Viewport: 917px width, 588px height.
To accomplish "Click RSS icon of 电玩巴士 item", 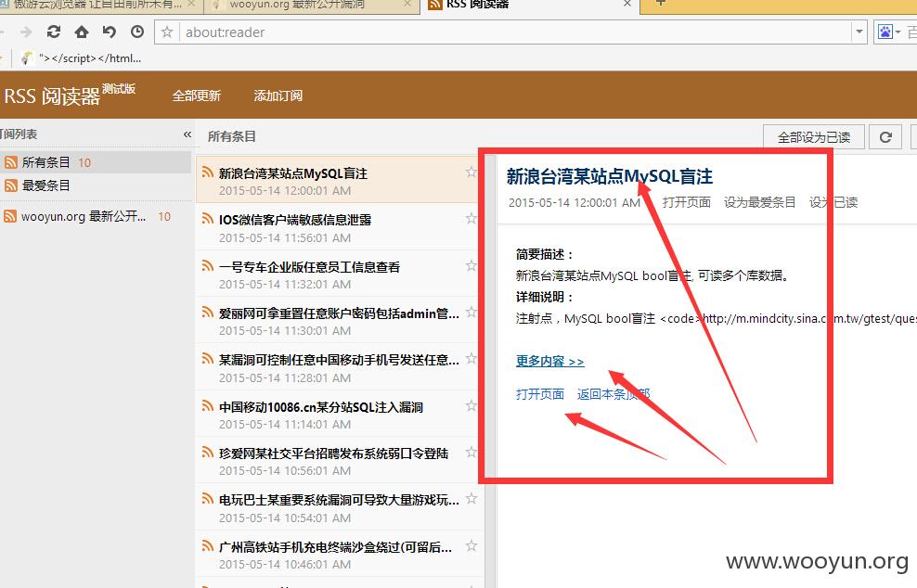I will click(x=208, y=499).
